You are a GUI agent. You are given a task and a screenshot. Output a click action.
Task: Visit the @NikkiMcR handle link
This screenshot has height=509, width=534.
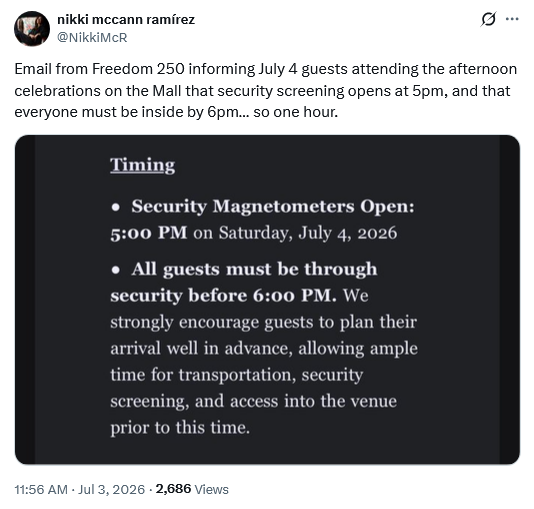92,37
